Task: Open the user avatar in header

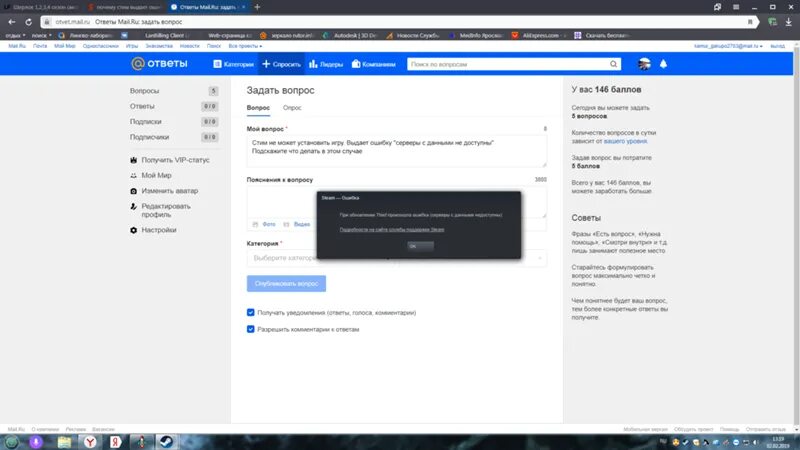Action: [644, 64]
